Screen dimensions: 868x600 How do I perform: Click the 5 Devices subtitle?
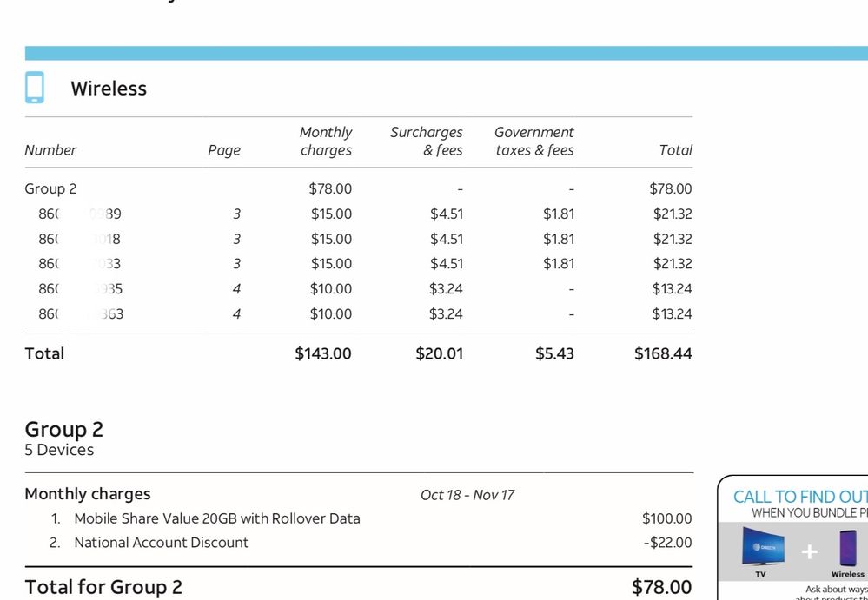pyautogui.click(x=59, y=450)
